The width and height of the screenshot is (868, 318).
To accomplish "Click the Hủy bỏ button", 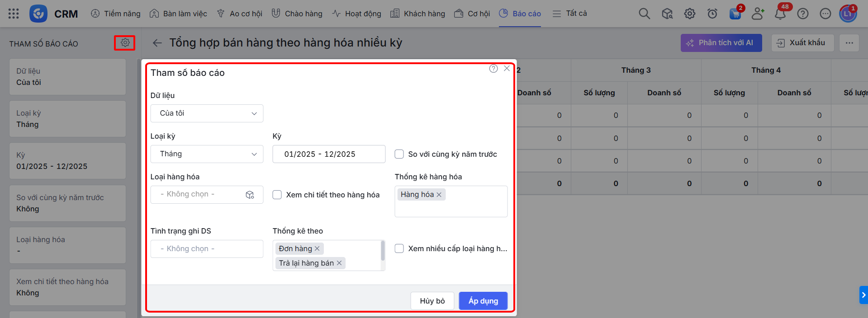I will pyautogui.click(x=432, y=301).
